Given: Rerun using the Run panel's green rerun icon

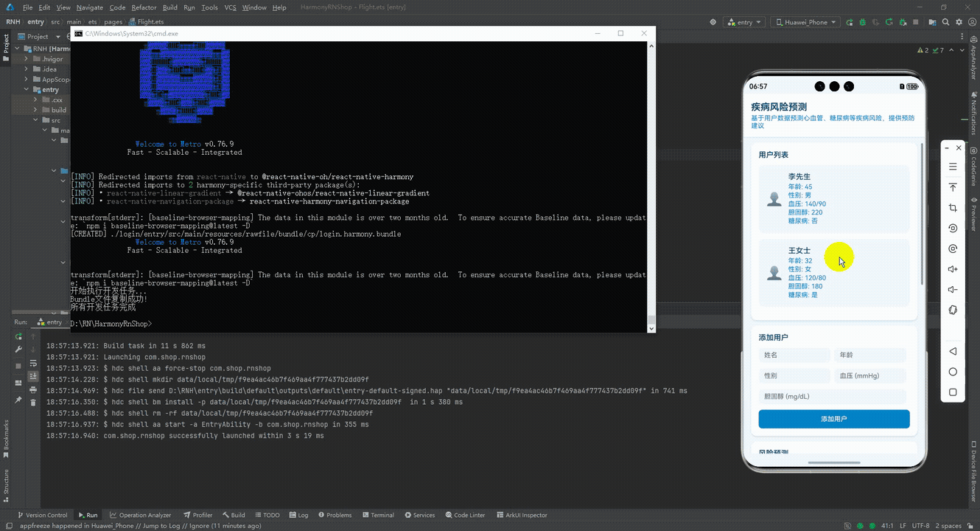Looking at the screenshot, I should 19,336.
